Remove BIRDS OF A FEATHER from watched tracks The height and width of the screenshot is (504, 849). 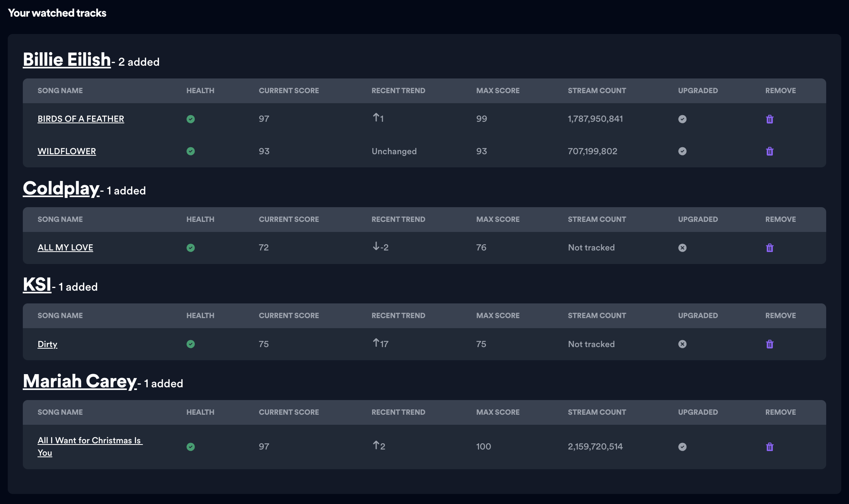770,119
